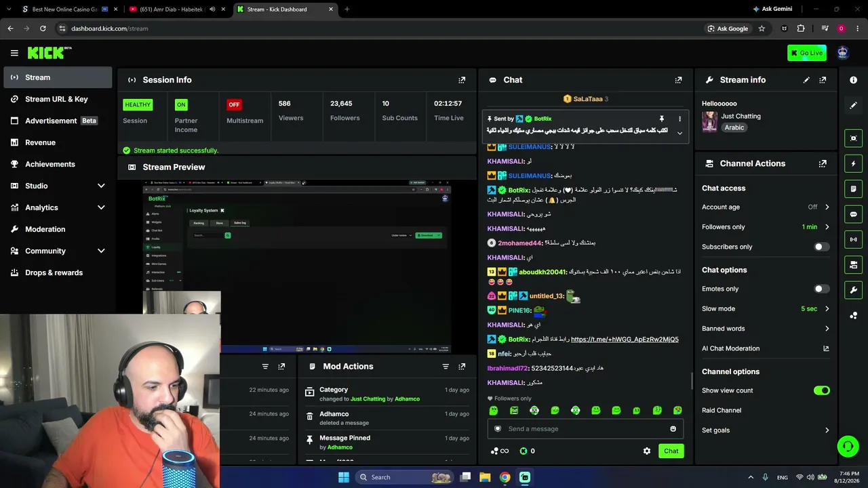Open the Telegram link in chat
The width and height of the screenshot is (868, 488).
(625, 340)
